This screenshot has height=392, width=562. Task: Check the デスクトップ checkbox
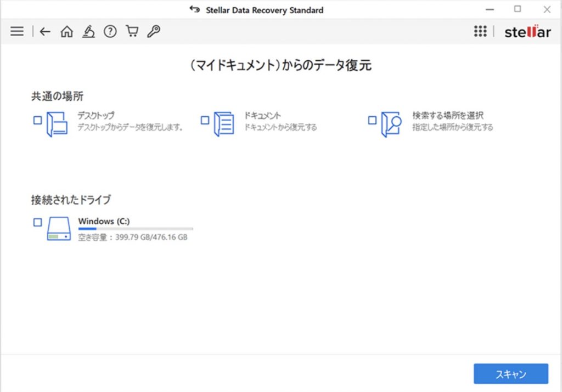click(38, 120)
